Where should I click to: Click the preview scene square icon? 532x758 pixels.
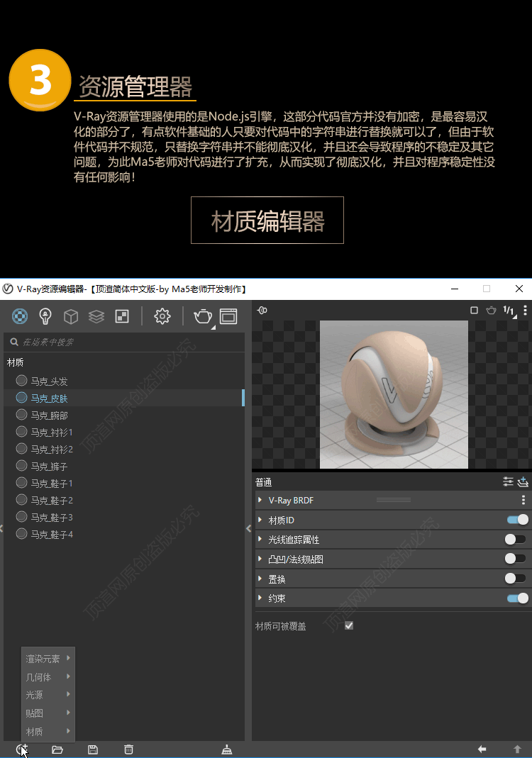click(x=474, y=311)
